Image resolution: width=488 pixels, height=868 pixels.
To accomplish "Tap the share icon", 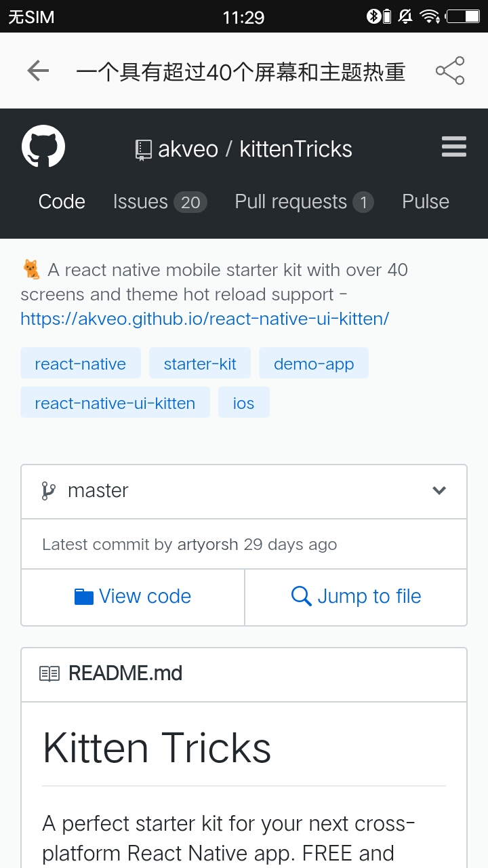I will (450, 71).
